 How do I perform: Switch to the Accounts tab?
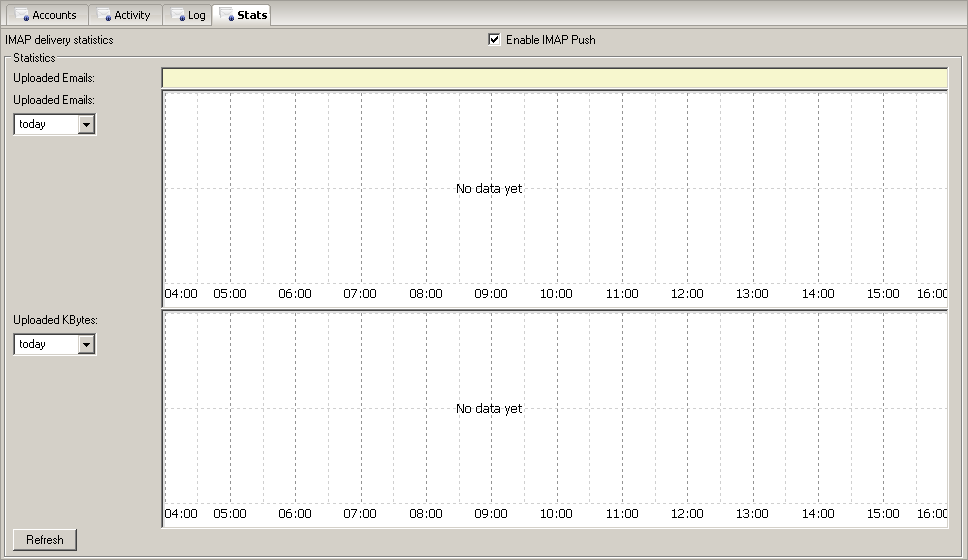tap(54, 15)
